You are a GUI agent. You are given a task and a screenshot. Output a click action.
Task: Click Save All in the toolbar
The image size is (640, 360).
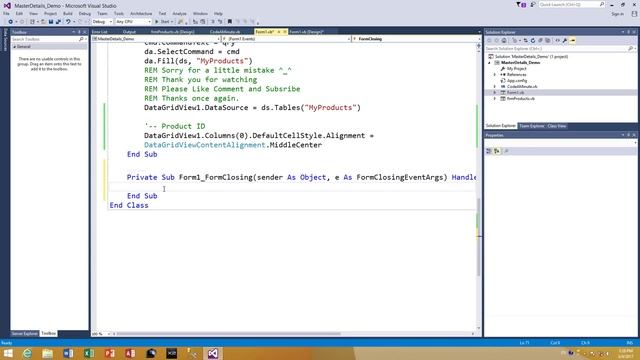[x=58, y=22]
